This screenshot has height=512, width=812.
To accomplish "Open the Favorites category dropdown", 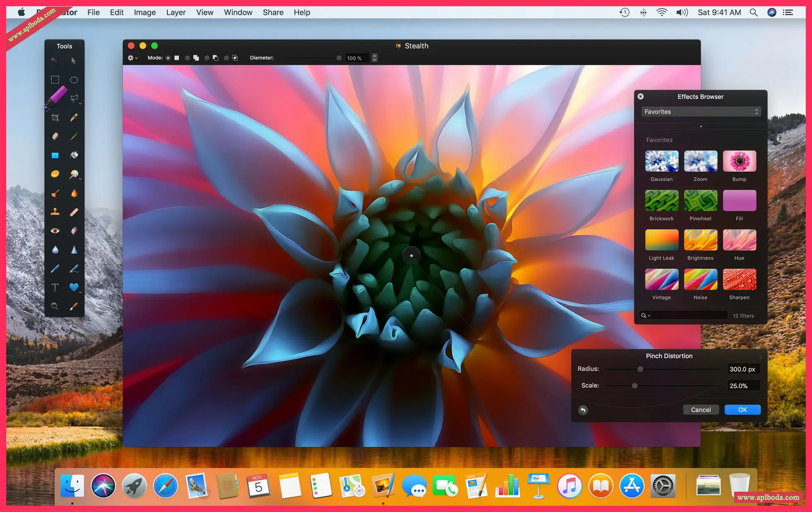I will coord(701,112).
